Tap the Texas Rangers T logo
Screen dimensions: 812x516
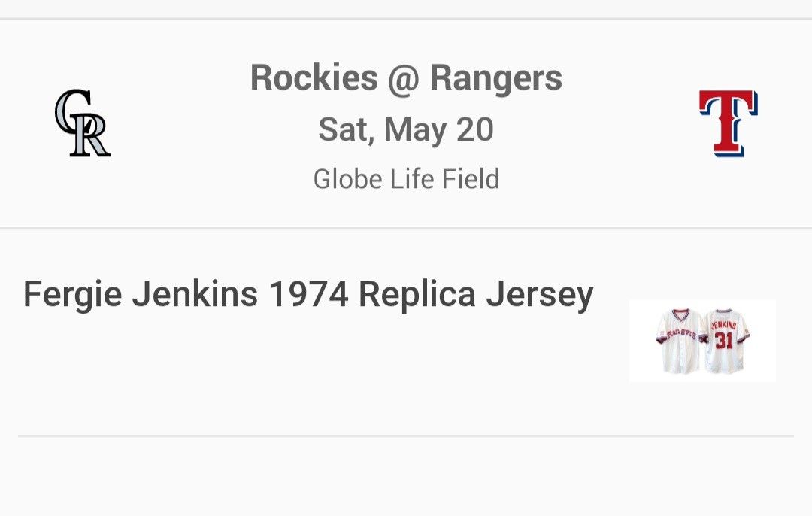point(728,123)
